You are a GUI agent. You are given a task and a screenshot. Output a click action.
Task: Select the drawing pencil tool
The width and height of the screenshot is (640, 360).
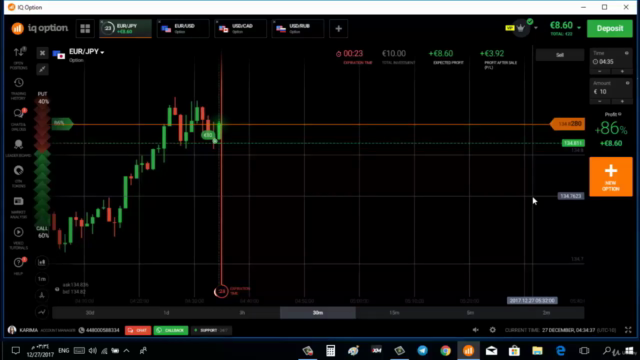[x=42, y=69]
